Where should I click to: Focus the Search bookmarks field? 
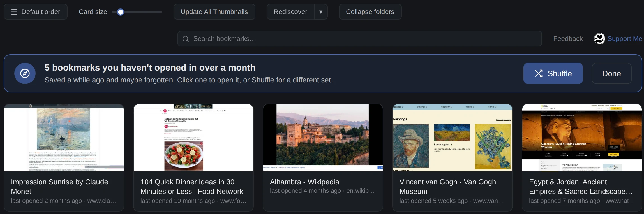click(x=359, y=39)
